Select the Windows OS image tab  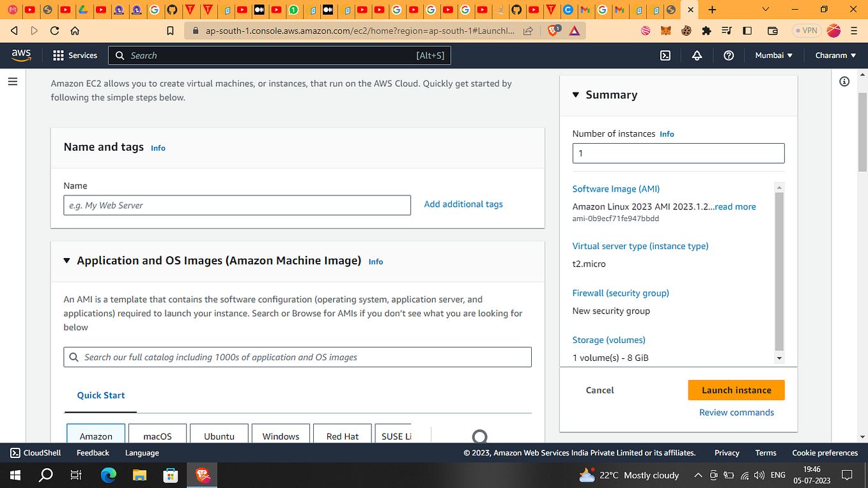tap(281, 435)
